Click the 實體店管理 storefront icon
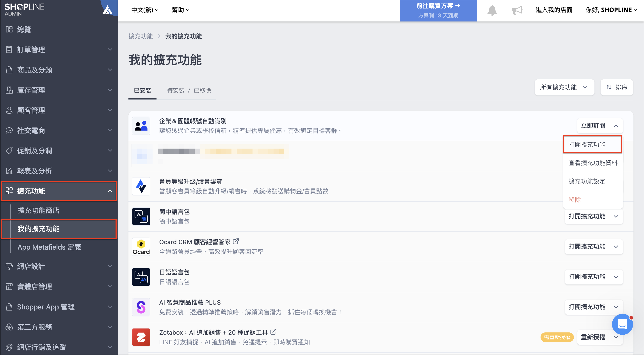Screen dimensions: 644x355 (x=9, y=287)
